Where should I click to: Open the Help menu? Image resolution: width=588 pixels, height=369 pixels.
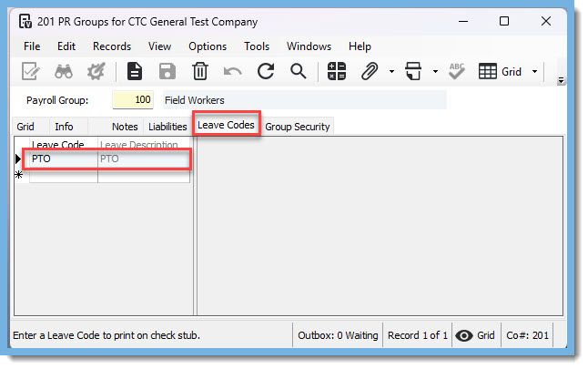pos(360,46)
